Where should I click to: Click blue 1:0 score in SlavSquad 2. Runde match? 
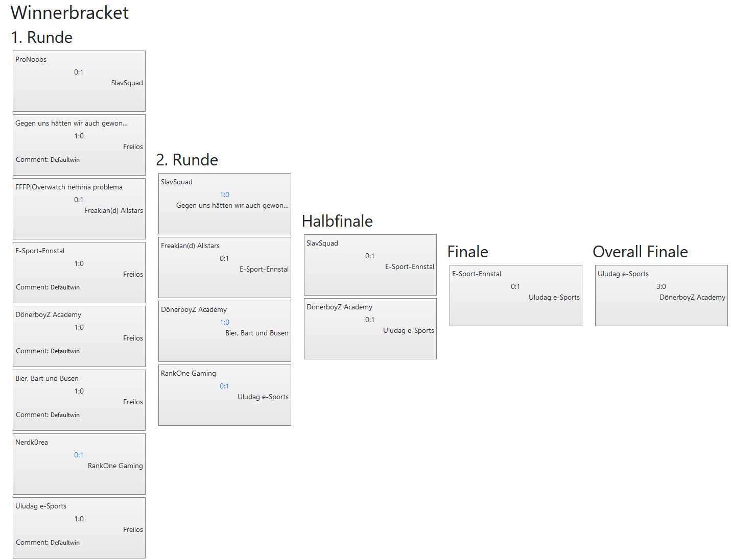coord(225,194)
